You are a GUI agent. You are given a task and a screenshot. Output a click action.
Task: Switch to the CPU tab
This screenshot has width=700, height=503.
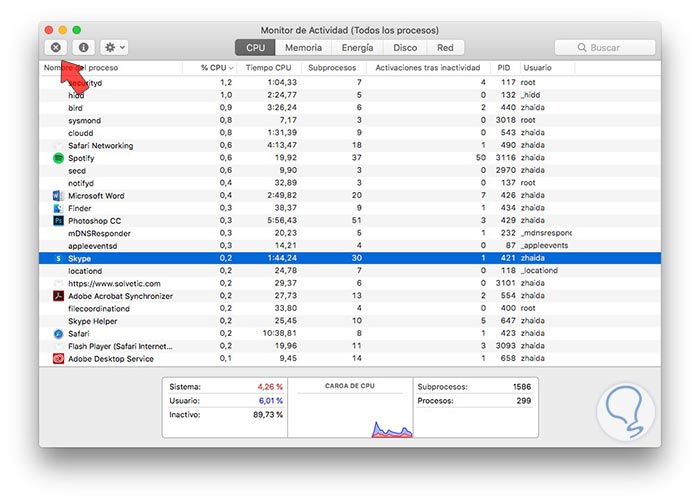point(255,48)
